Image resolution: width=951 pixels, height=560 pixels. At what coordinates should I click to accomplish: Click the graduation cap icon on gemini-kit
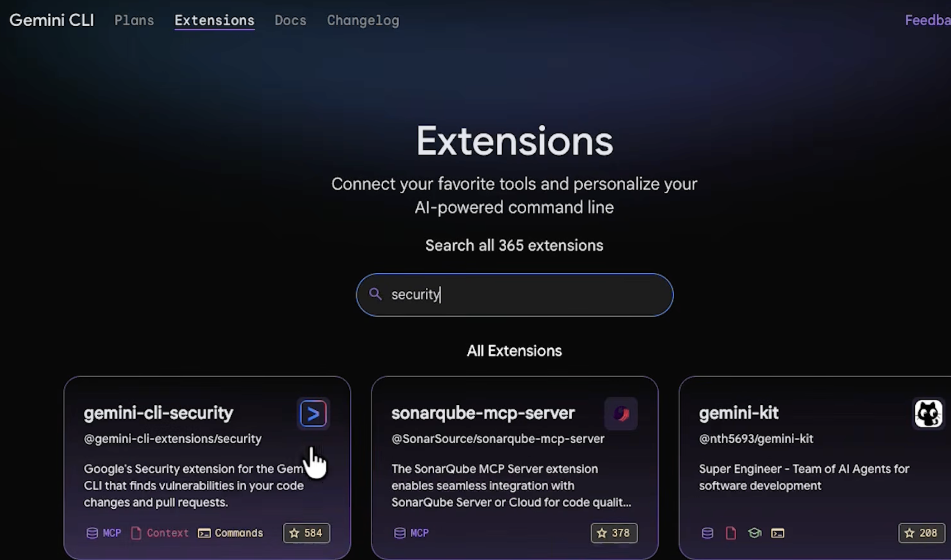click(x=754, y=533)
